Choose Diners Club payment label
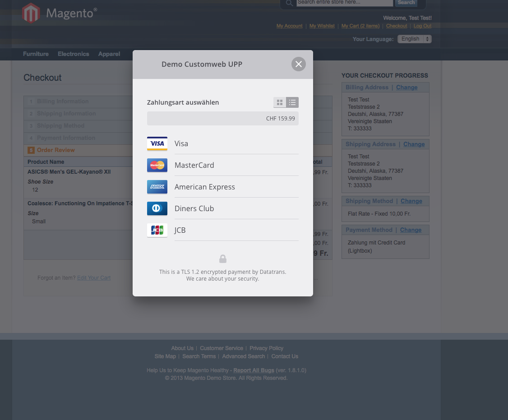508x420 pixels. coord(194,208)
